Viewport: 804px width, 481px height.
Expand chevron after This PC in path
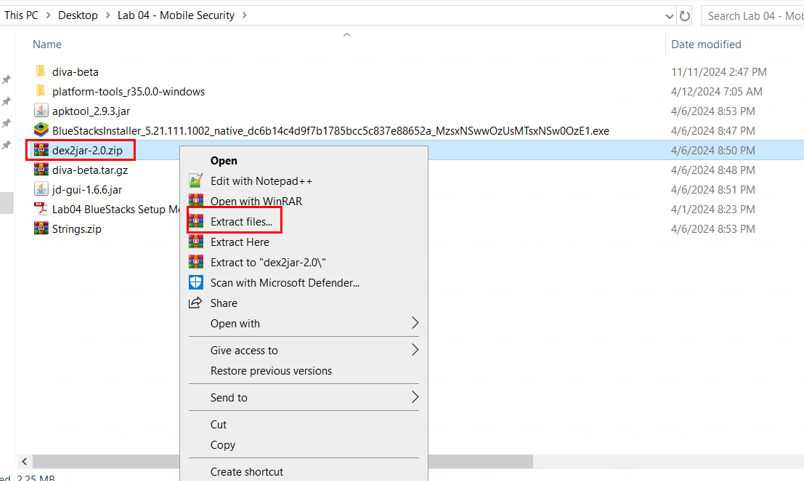(x=48, y=15)
